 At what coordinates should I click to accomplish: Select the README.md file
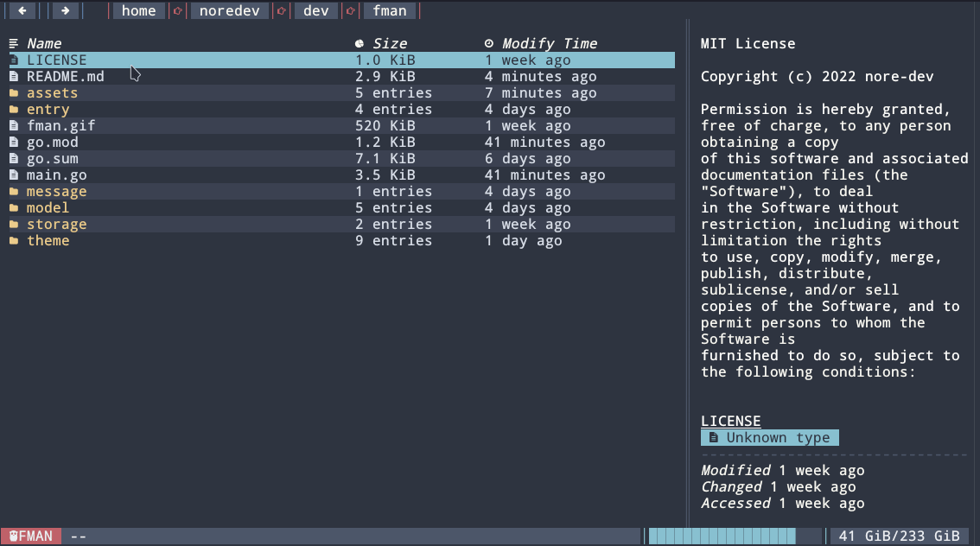click(x=65, y=76)
